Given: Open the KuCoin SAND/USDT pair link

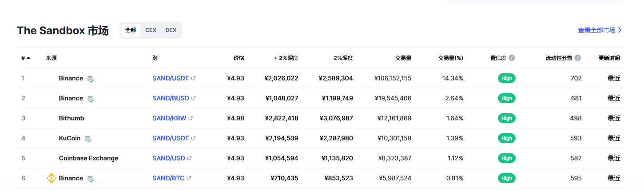Looking at the screenshot, I should [x=171, y=138].
